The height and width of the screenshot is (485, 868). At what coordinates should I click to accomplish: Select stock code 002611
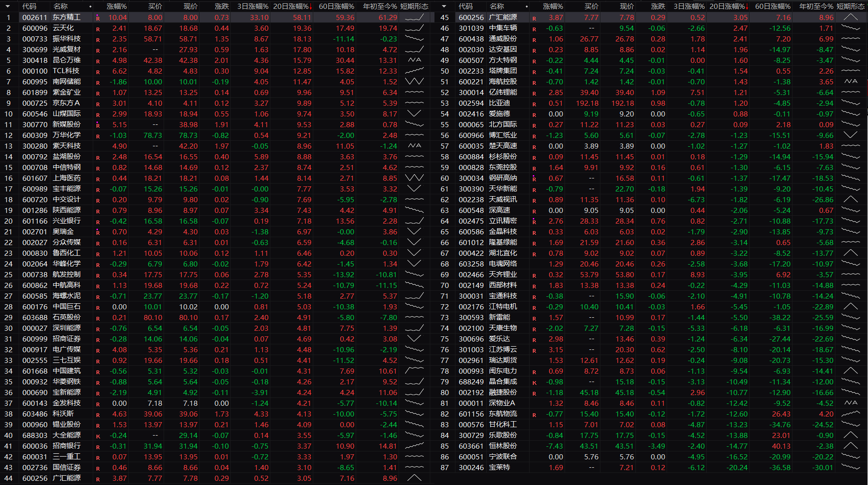[x=35, y=17]
